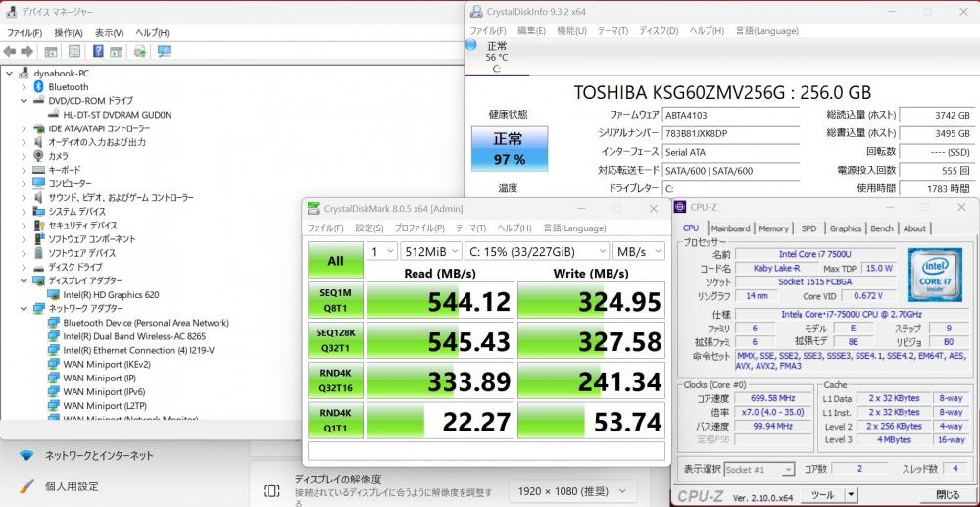This screenshot has height=507, width=980.
Task: Open the MB/s unit dropdown
Action: [x=639, y=251]
